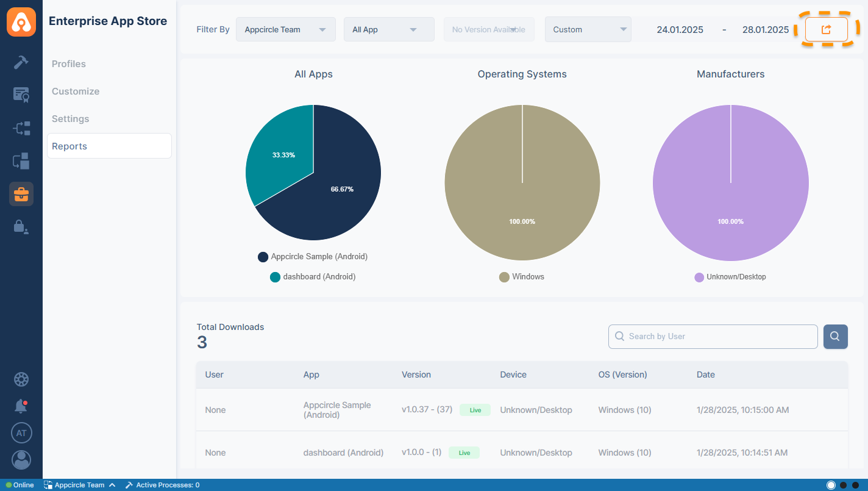
Task: Click the hammer icon in status bar
Action: (129, 485)
